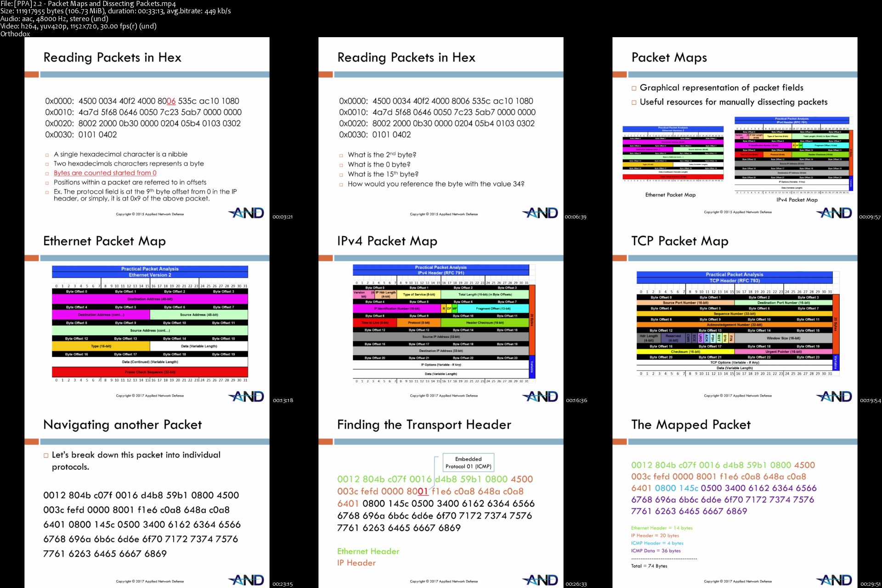
Task: Click the 'Window Size (16-bit)' field
Action: click(x=784, y=338)
